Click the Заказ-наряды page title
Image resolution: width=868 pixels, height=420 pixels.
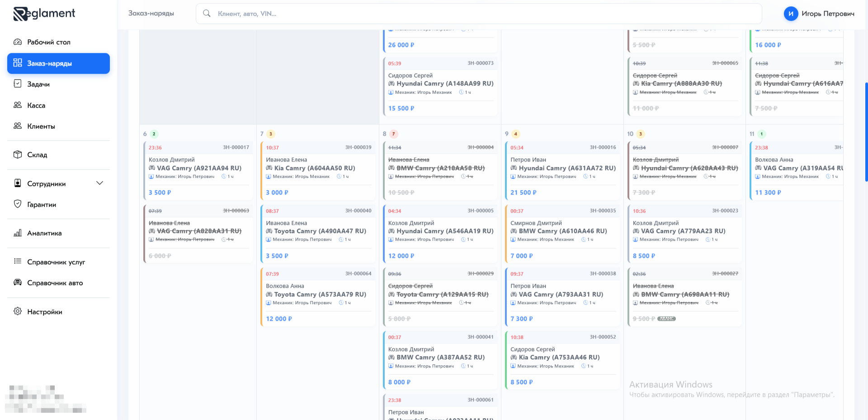tap(151, 14)
